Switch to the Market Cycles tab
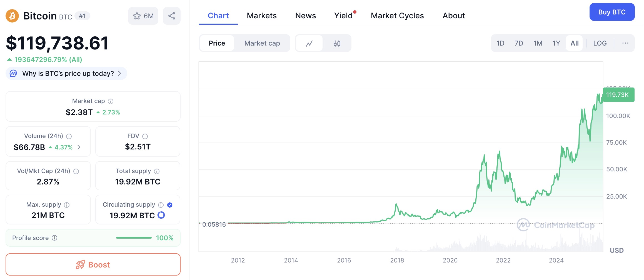The height and width of the screenshot is (280, 644). pyautogui.click(x=397, y=16)
